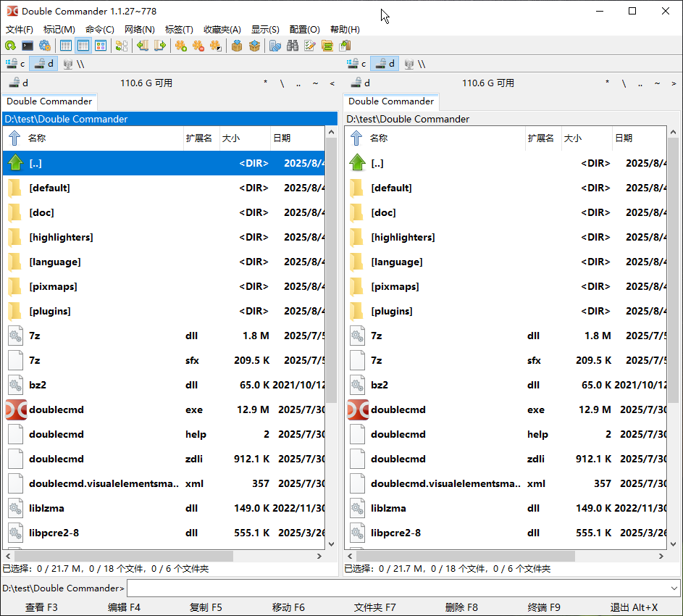Viewport: 683px width, 616px height.
Task: Switch to brief view mode icon
Action: coord(66,46)
